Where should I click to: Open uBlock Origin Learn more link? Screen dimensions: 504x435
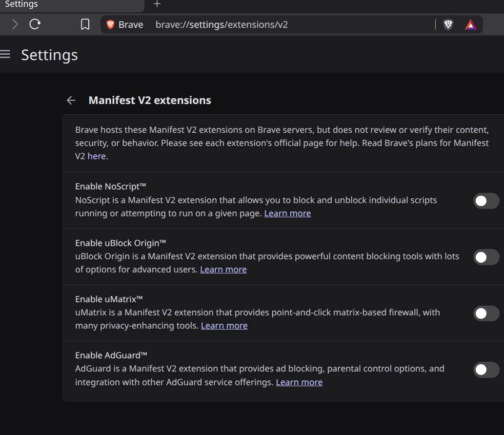[x=223, y=269]
